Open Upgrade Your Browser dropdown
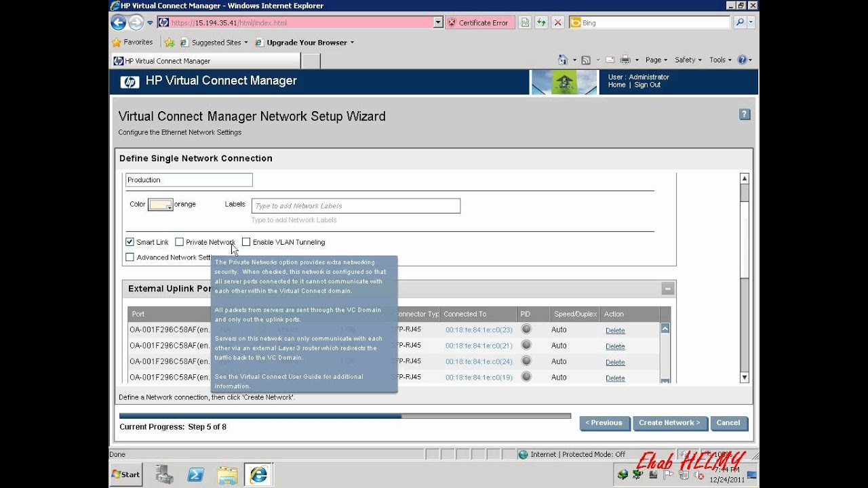Screen dimensions: 868x488 (305, 42)
